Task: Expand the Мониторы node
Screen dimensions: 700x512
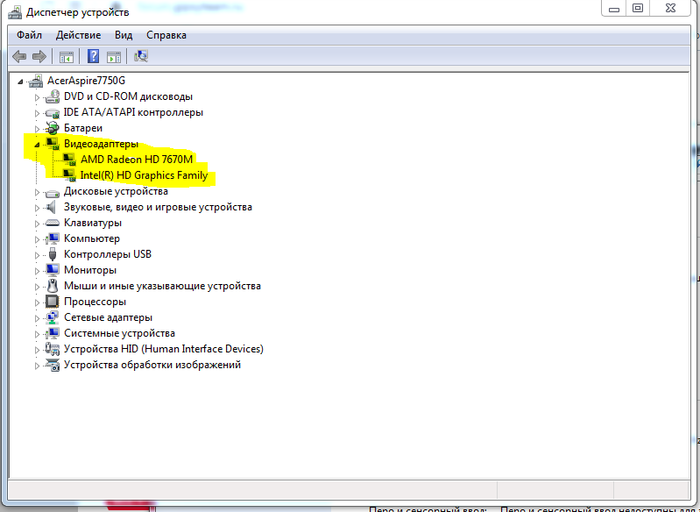Action: (x=38, y=271)
